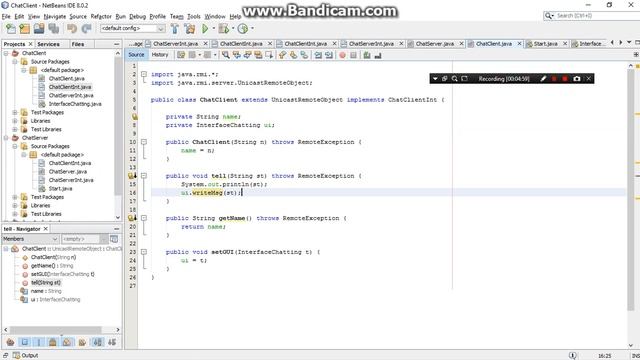Click the pencil icon in recording bar
This screenshot has height=360, width=640.
[543, 78]
